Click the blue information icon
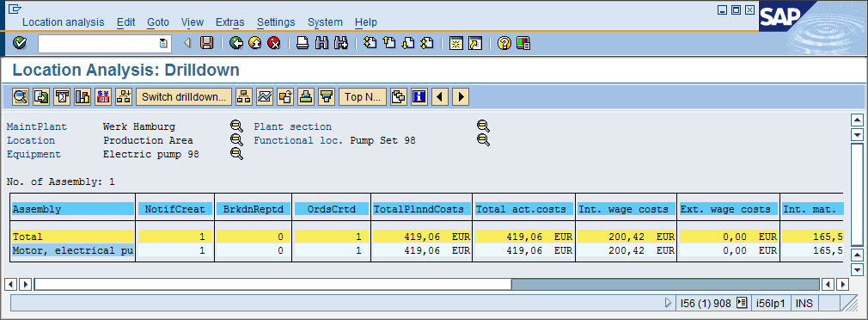868x320 pixels. coord(419,97)
